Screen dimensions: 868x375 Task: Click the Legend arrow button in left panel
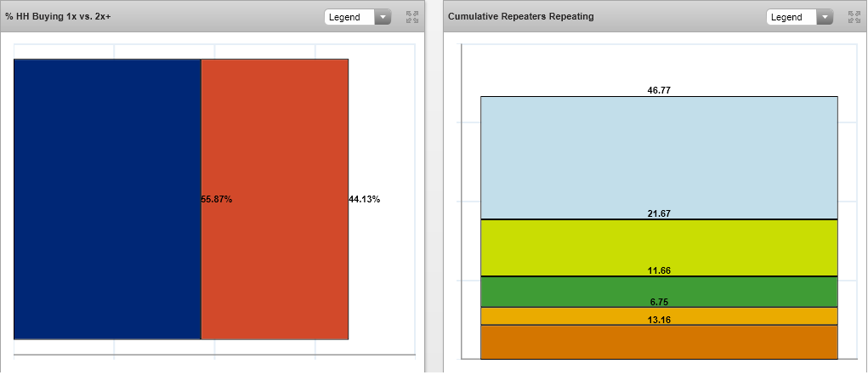383,17
